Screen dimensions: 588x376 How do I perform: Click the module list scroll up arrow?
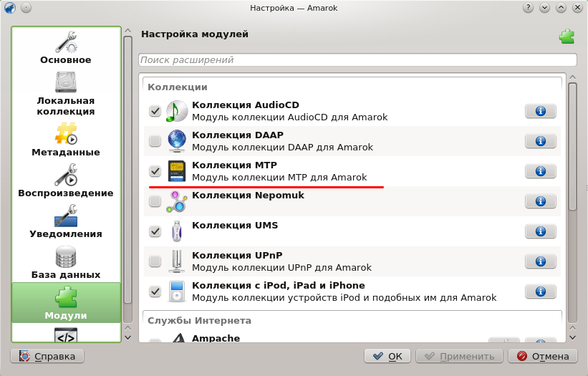coord(572,77)
